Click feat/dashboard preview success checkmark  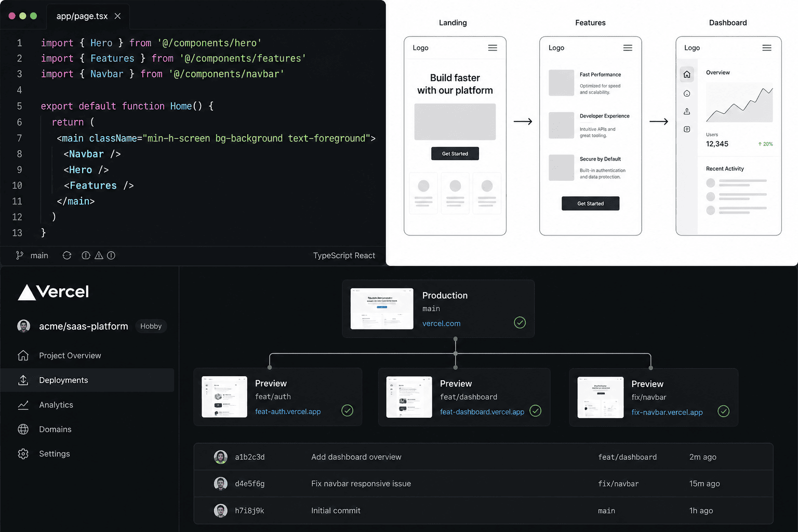[535, 410]
